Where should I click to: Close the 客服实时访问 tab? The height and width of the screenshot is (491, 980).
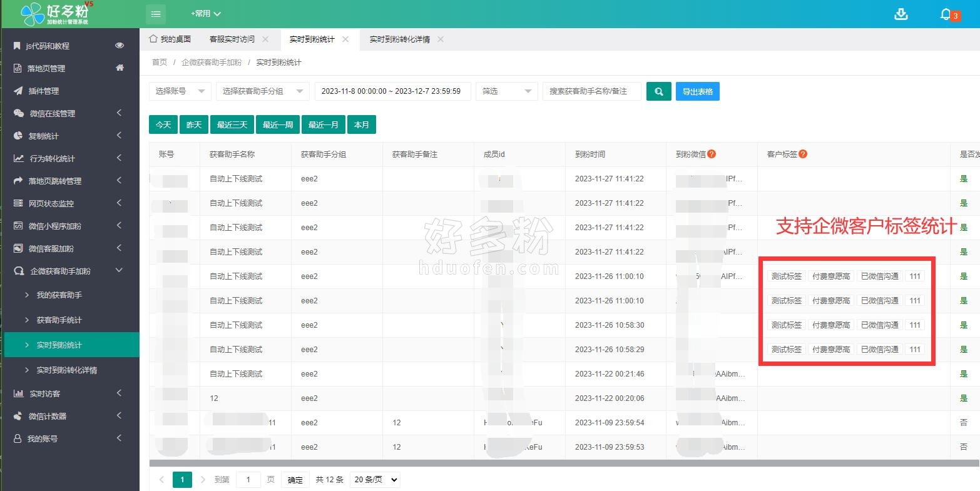pyautogui.click(x=265, y=39)
